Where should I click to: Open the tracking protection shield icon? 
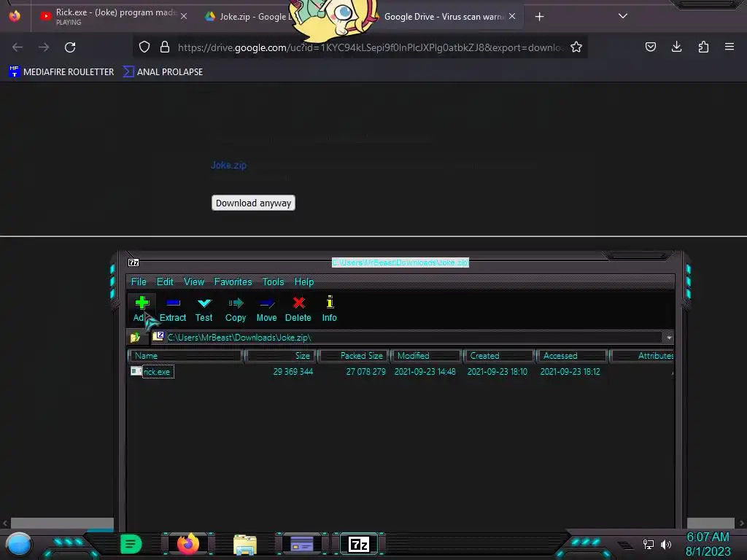pyautogui.click(x=144, y=47)
